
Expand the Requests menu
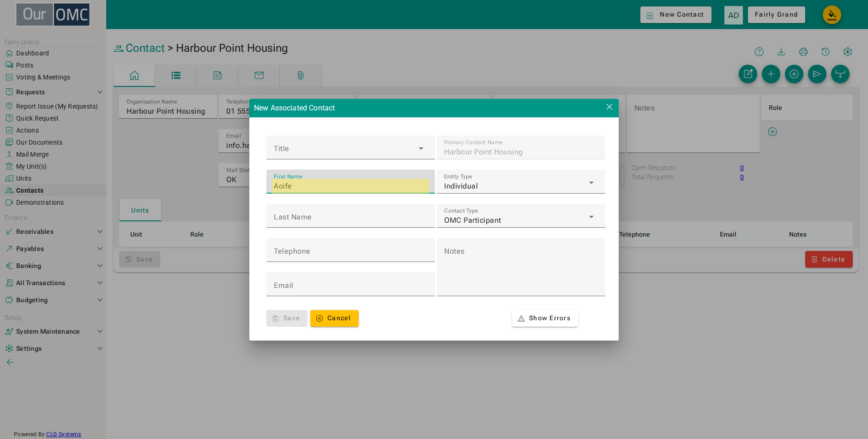54,92
